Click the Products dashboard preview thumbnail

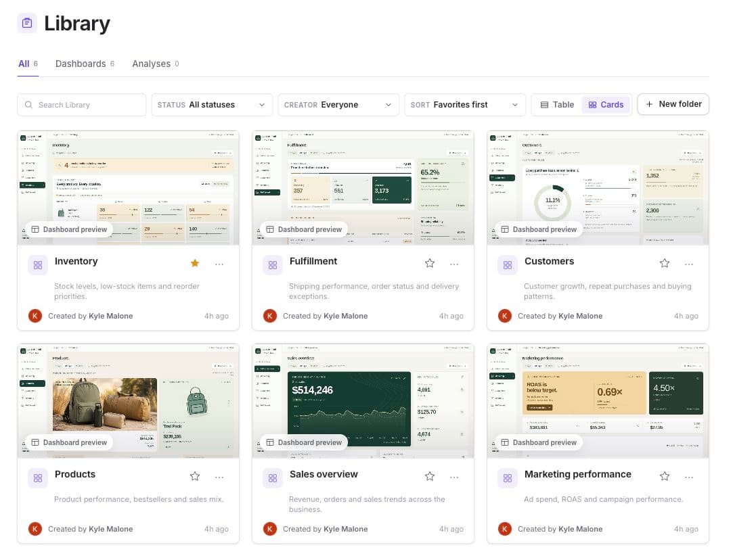pos(128,401)
